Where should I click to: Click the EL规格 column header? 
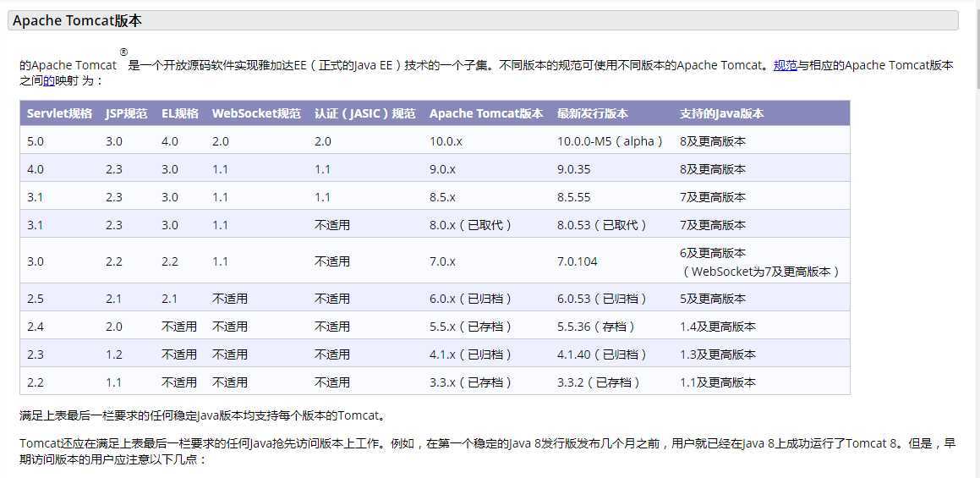pyautogui.click(x=180, y=114)
